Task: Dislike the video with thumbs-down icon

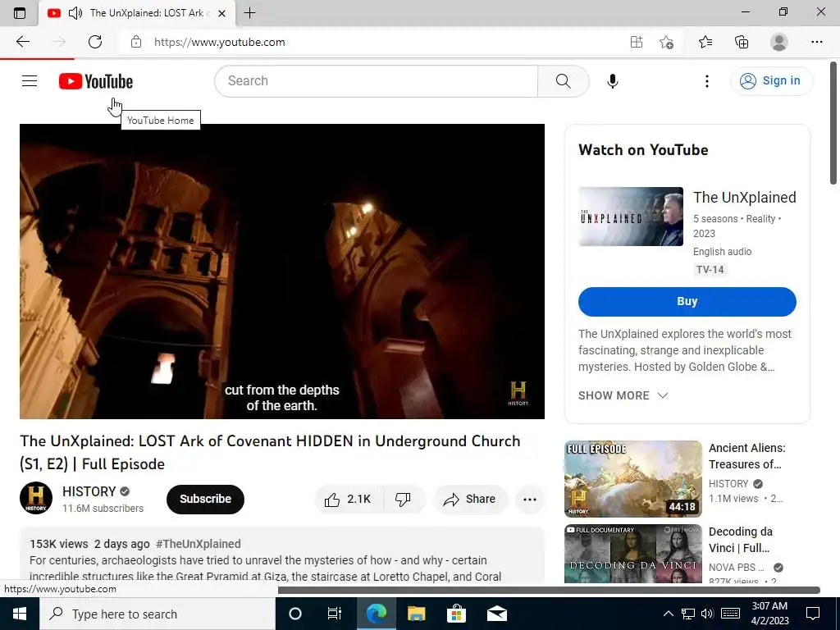Action: click(403, 500)
